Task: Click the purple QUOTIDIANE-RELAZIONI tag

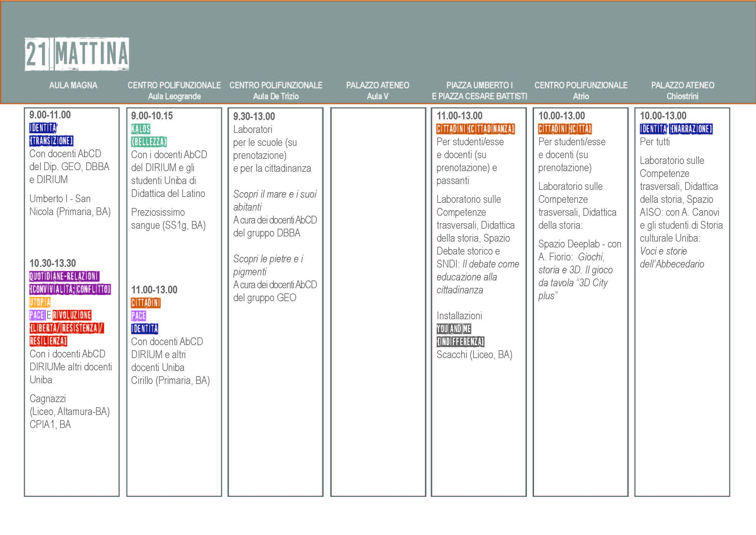Action: point(64,276)
